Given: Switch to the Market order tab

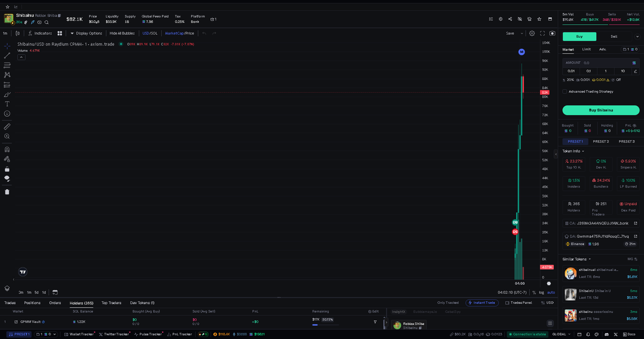Looking at the screenshot, I should tap(568, 49).
